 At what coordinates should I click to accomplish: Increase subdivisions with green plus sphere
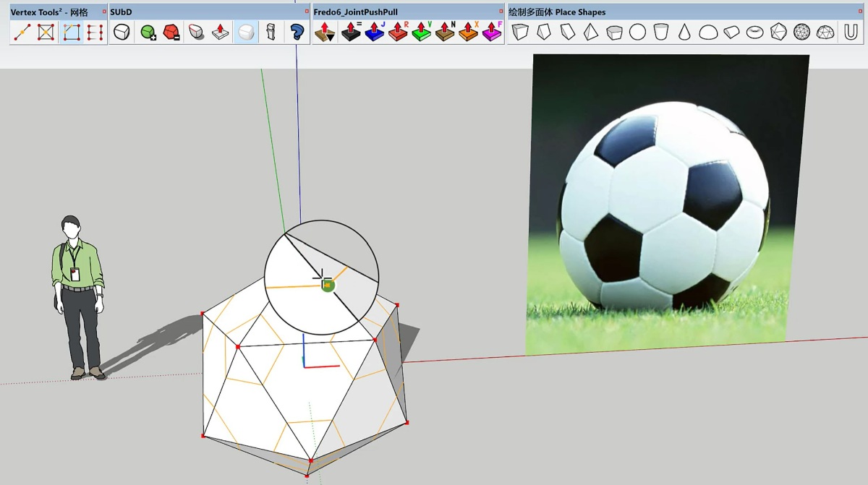(x=148, y=32)
